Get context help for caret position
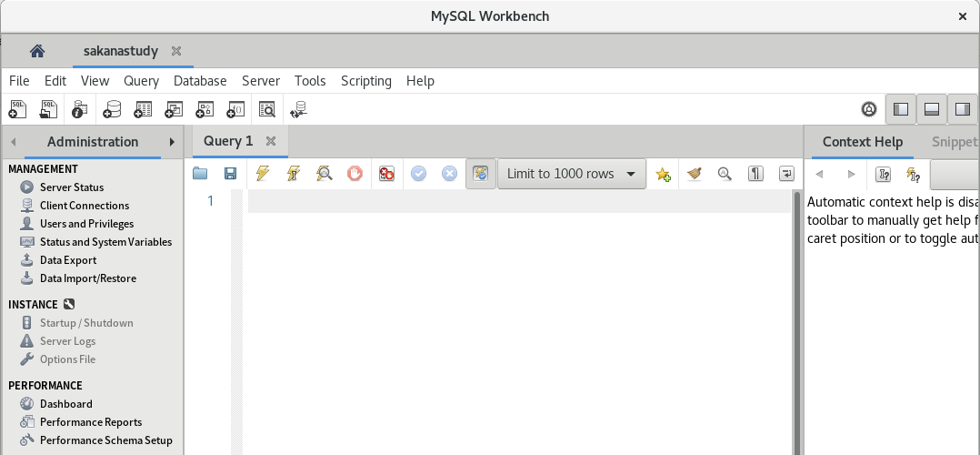The height and width of the screenshot is (455, 980). (x=883, y=174)
